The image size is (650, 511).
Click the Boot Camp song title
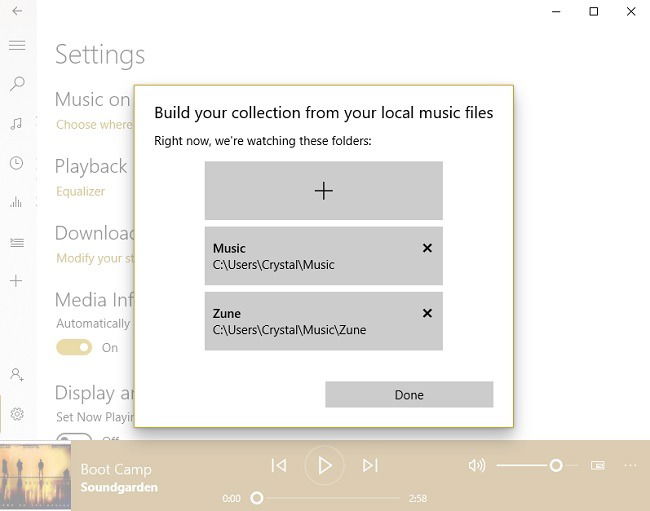pyautogui.click(x=116, y=470)
